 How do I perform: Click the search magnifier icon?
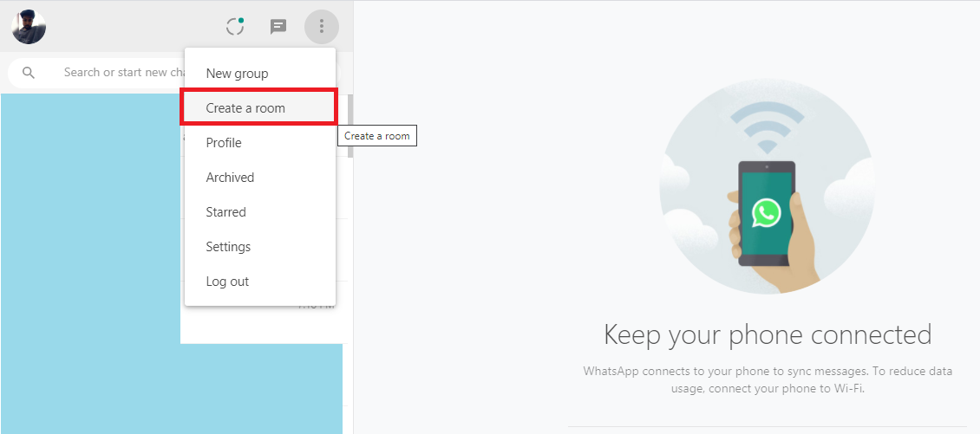pos(29,73)
